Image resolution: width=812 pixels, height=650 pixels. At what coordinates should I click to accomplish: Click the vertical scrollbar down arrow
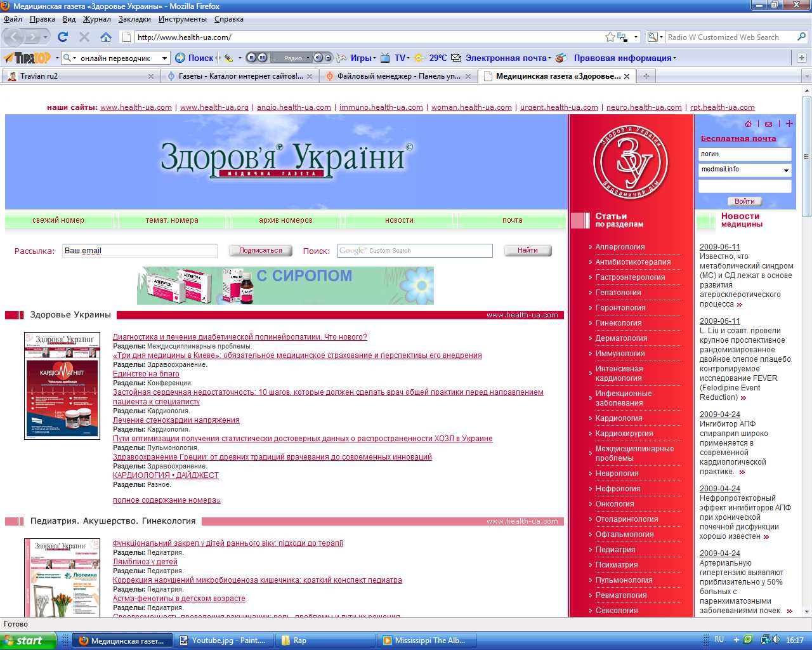(x=806, y=611)
